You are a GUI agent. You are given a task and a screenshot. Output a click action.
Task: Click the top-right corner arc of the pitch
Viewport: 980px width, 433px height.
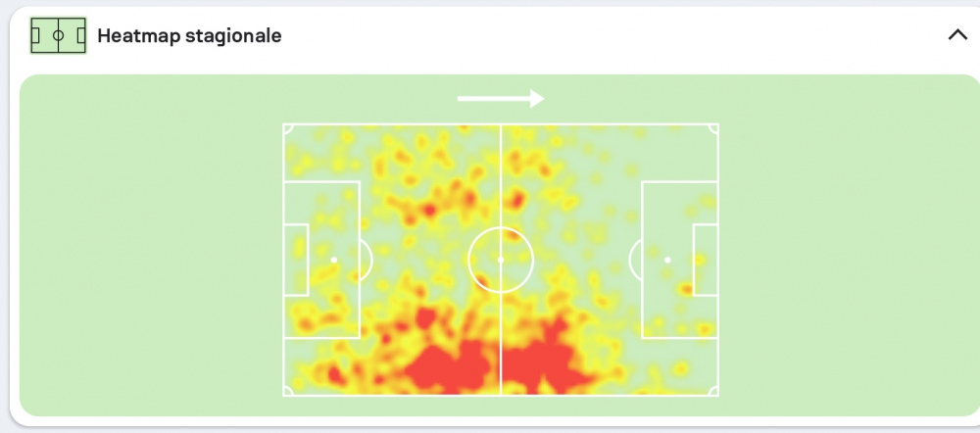click(x=713, y=128)
